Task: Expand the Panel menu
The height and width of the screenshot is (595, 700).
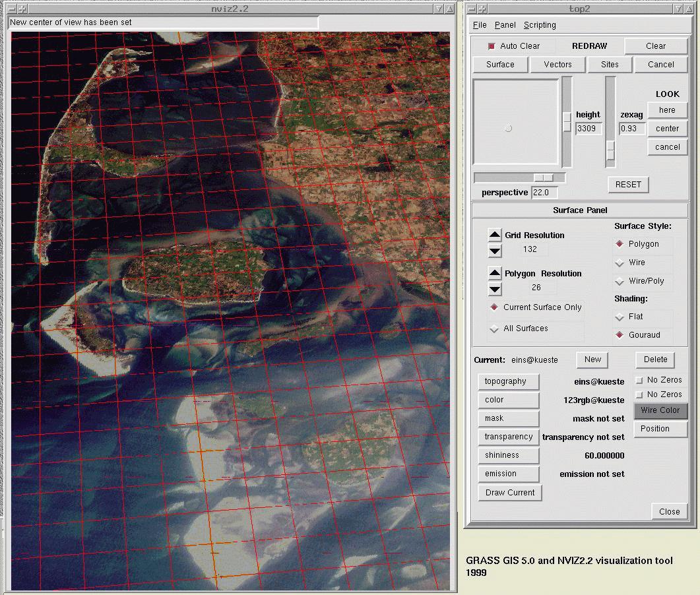Action: coord(505,25)
